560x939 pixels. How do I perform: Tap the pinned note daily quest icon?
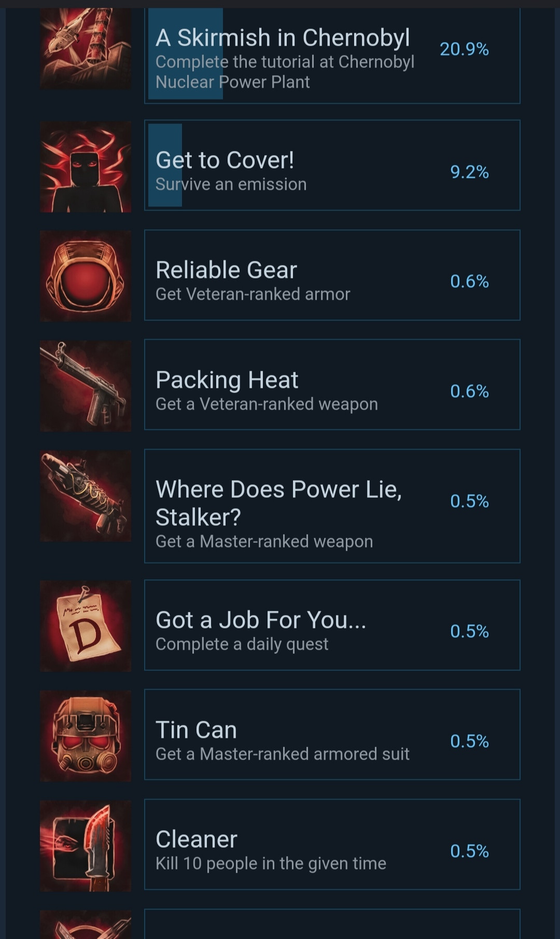coord(86,626)
